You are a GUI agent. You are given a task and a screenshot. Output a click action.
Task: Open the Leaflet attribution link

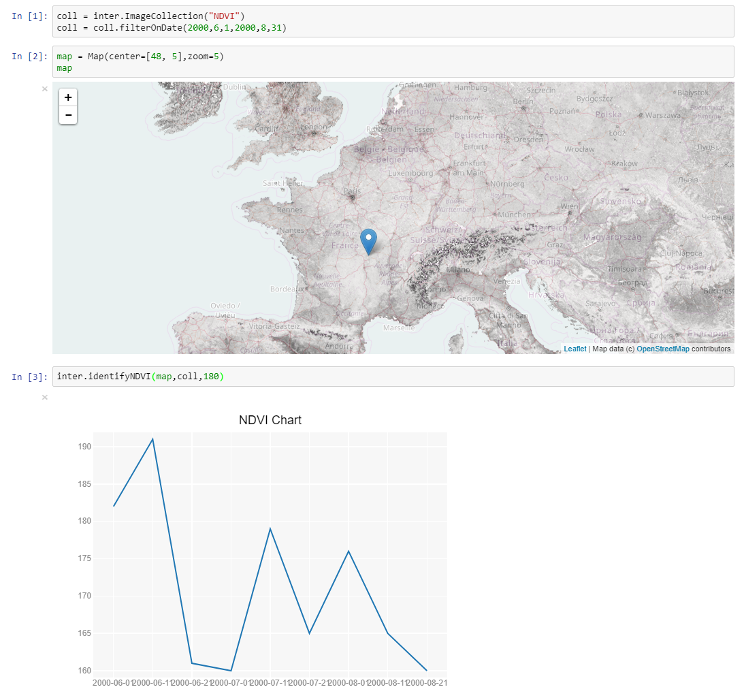click(x=575, y=349)
